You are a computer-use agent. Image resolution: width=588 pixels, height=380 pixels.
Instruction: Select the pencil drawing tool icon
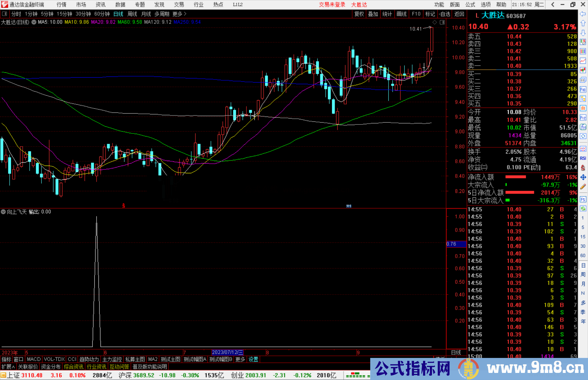(583, 187)
